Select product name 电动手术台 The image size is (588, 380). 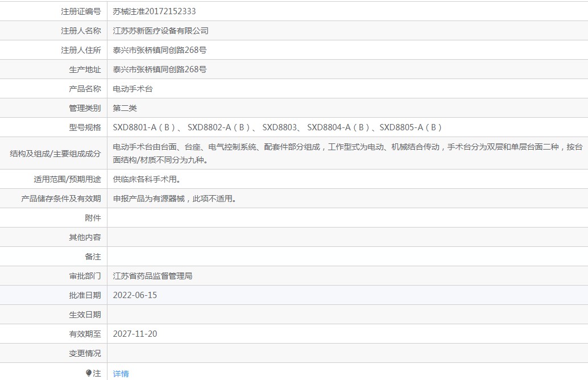coord(132,89)
